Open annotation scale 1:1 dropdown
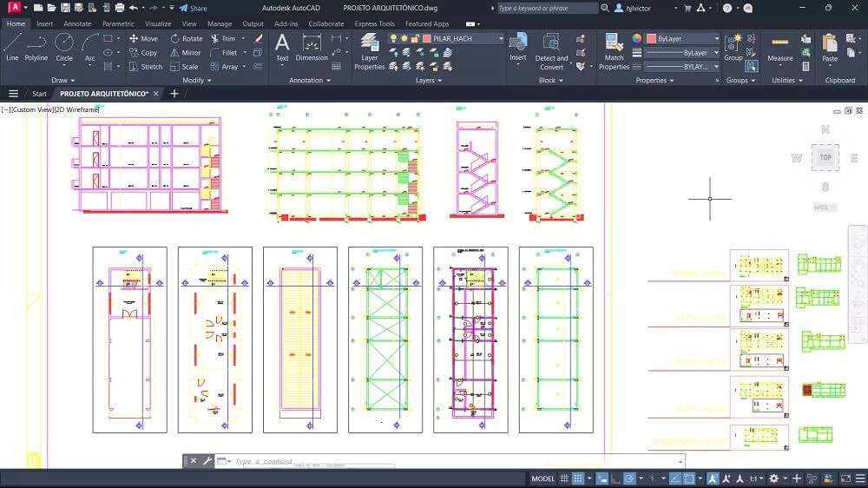 757,478
